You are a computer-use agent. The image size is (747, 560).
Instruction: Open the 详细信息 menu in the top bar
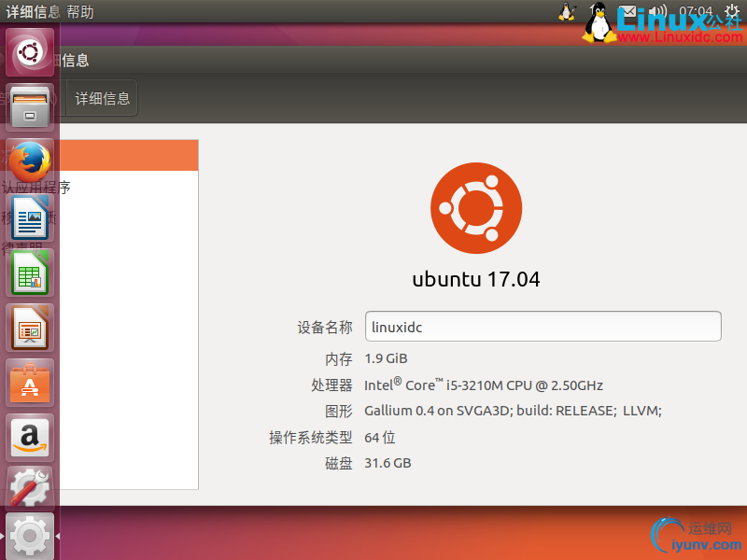(33, 11)
